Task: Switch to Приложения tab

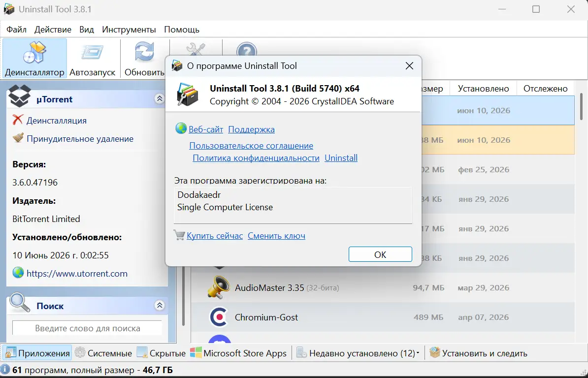Action: point(37,353)
